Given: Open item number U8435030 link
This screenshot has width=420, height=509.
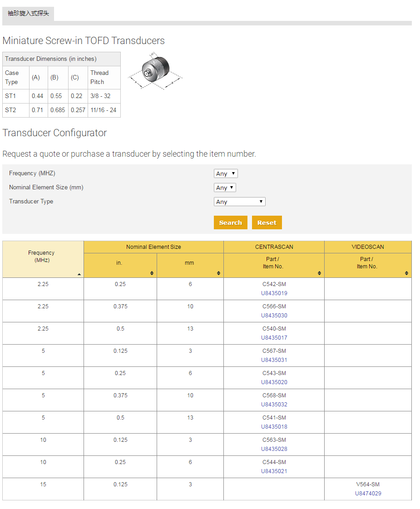Looking at the screenshot, I should tap(274, 316).
